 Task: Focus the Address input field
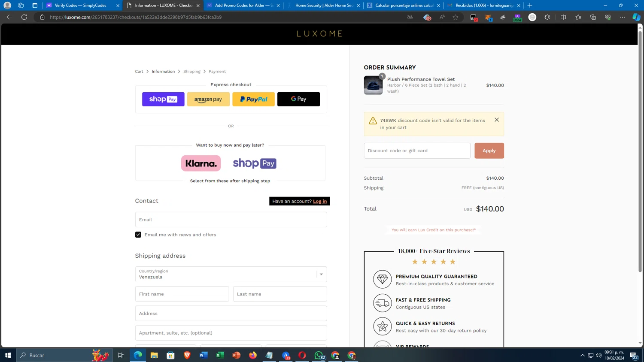tap(231, 314)
